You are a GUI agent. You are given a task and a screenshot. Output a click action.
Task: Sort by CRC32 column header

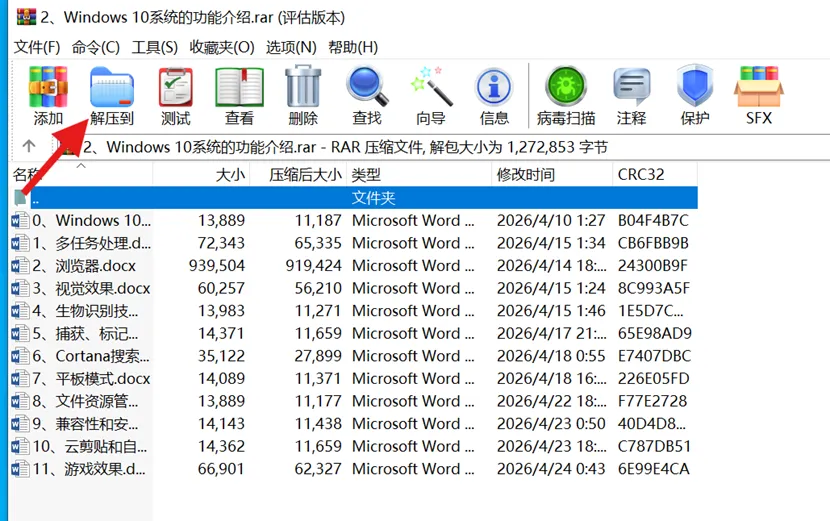tap(655, 174)
